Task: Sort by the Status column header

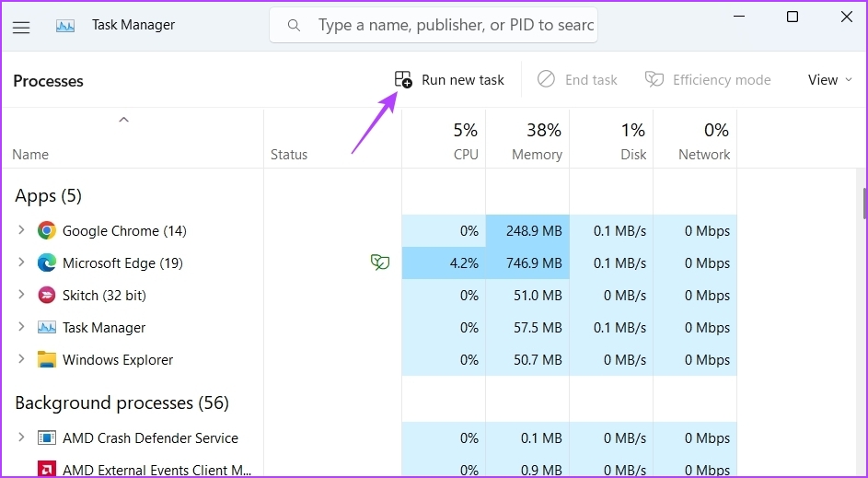Action: point(289,155)
